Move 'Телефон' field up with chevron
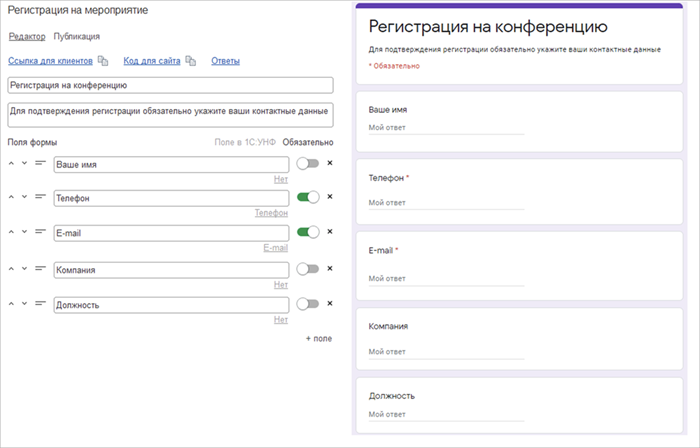The width and height of the screenshot is (700, 448). pos(12,196)
